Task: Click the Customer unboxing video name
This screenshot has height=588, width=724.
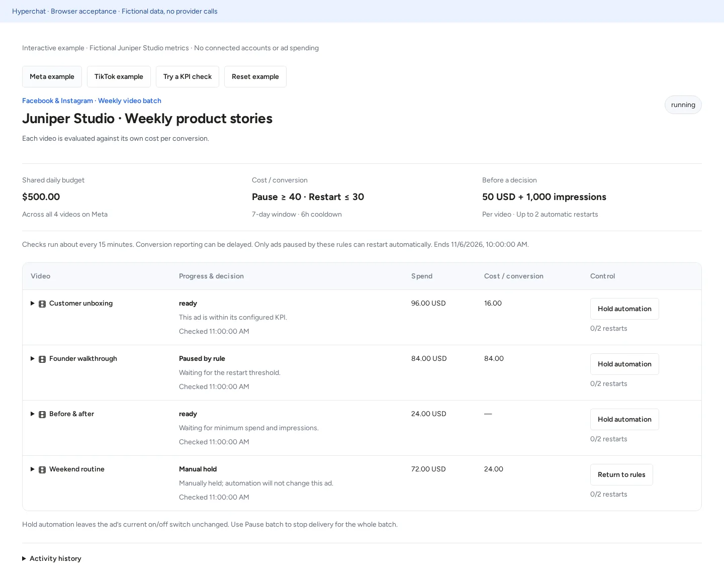Action: pyautogui.click(x=81, y=303)
